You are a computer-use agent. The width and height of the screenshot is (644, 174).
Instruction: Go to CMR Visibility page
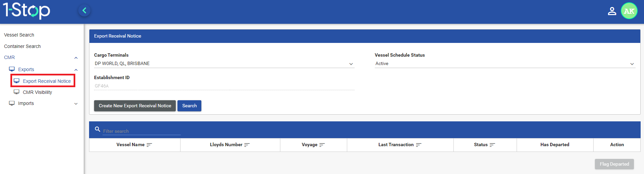coord(37,92)
